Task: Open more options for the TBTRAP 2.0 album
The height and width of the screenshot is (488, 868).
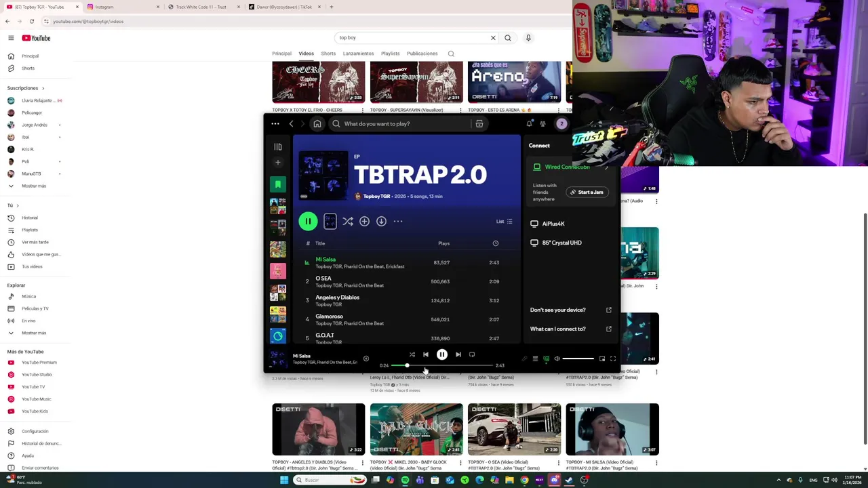Action: pyautogui.click(x=398, y=221)
